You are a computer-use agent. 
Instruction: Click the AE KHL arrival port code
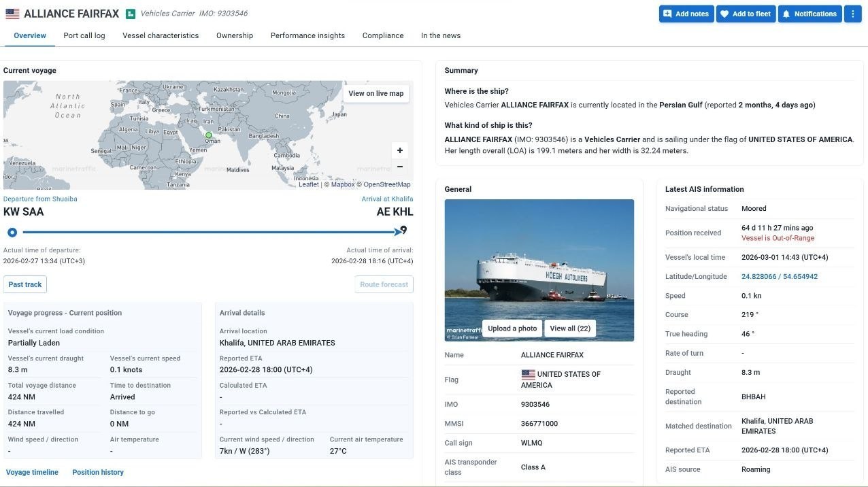pyautogui.click(x=395, y=212)
